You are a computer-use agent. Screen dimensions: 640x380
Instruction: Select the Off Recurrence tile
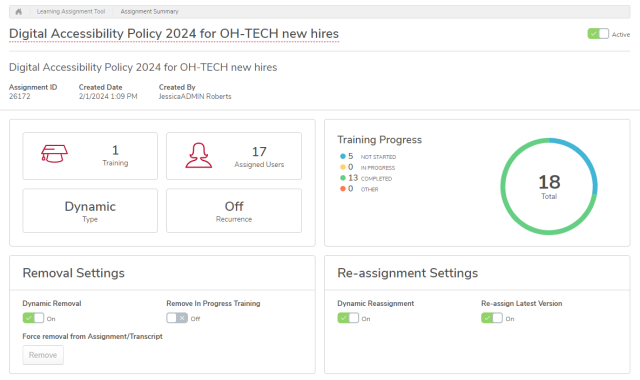234,211
